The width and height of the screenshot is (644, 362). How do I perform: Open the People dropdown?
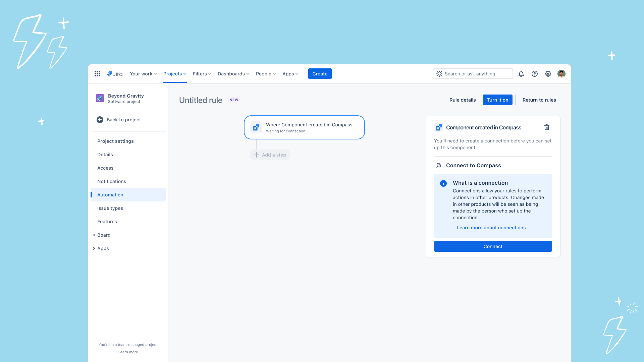pos(266,74)
